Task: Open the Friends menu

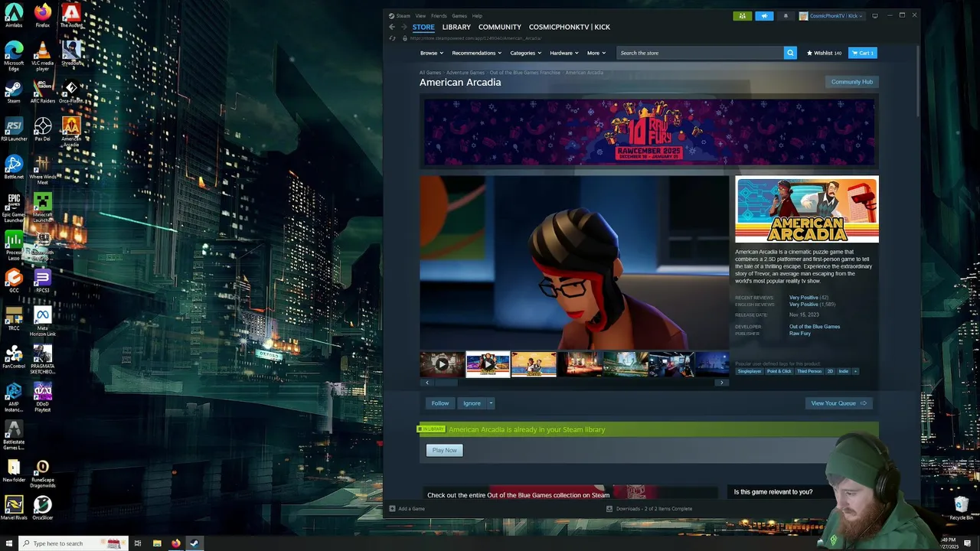Action: [x=439, y=15]
